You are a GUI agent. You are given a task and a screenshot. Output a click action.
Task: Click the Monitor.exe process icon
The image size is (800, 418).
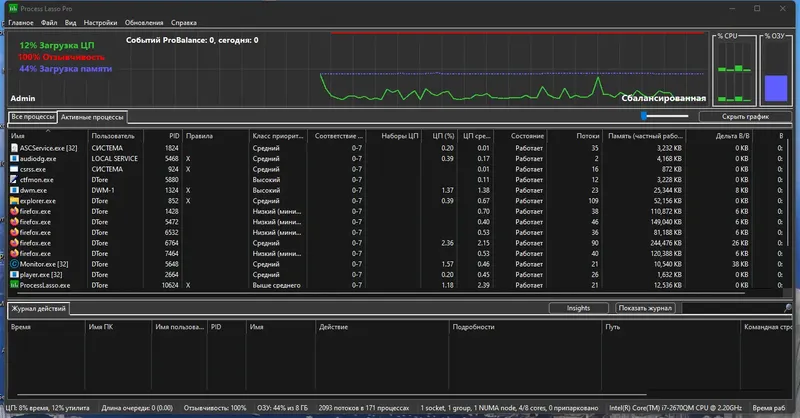[14, 264]
